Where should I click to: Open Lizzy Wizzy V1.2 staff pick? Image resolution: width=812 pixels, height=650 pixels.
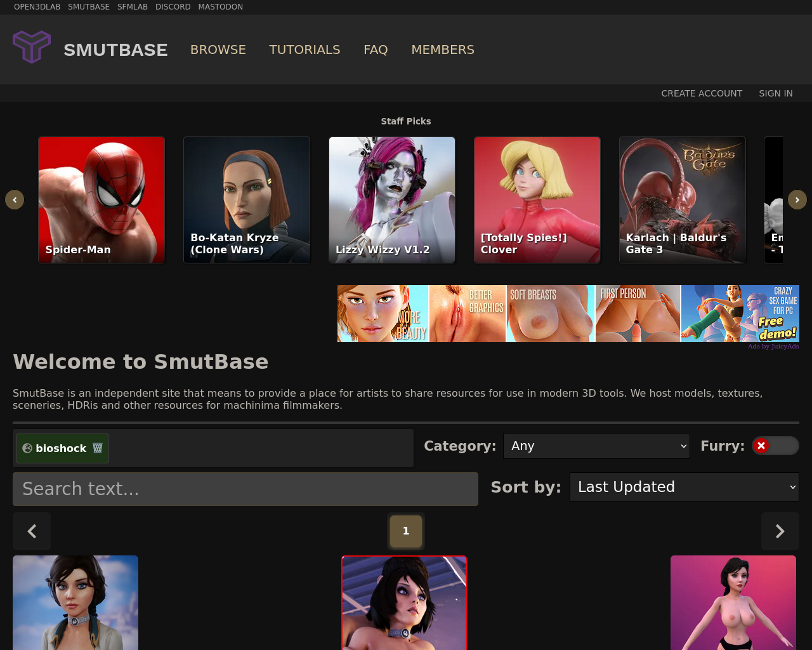click(x=392, y=200)
